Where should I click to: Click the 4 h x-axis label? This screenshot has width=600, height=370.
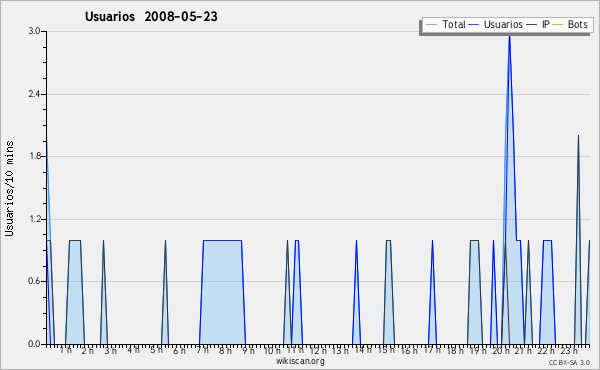[134, 350]
